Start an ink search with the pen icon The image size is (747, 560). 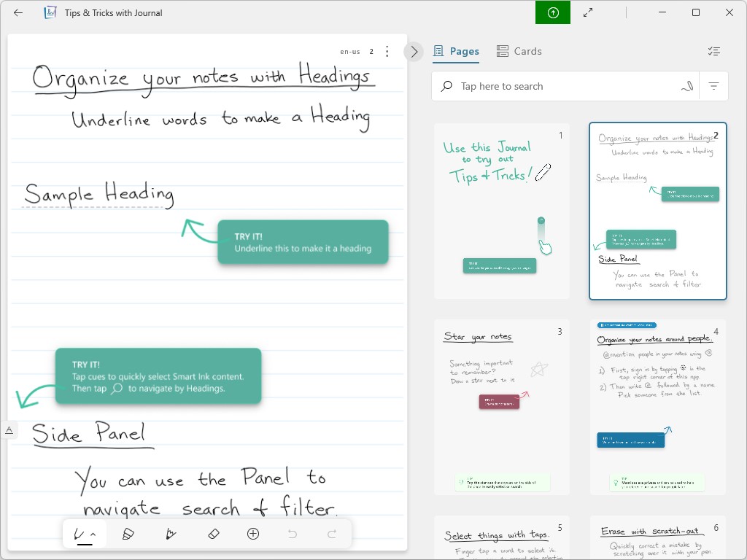pyautogui.click(x=686, y=85)
